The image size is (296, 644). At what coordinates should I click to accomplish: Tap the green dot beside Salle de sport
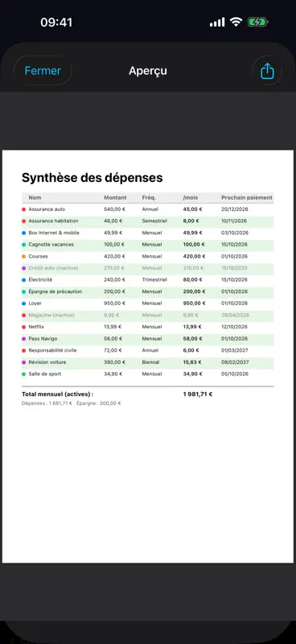point(24,374)
